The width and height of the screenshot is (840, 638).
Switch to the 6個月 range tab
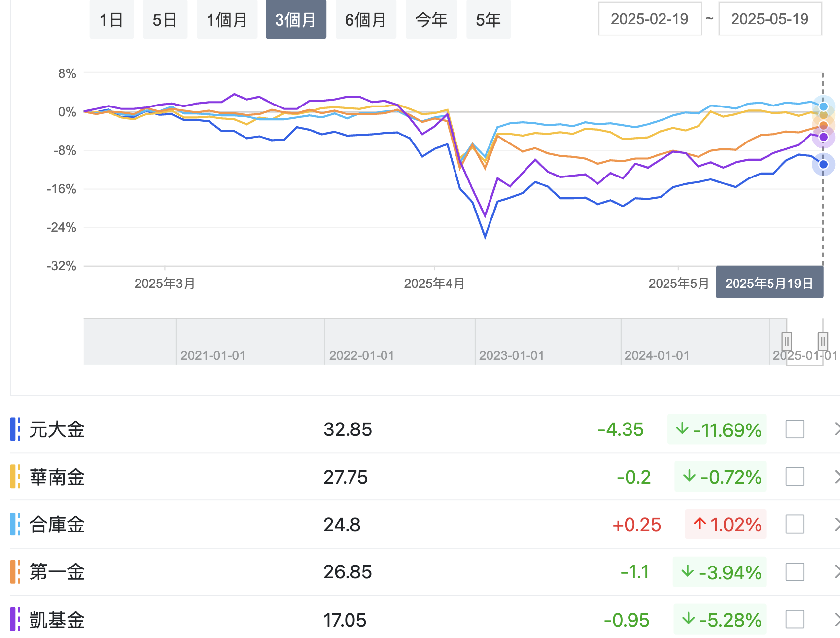366,20
